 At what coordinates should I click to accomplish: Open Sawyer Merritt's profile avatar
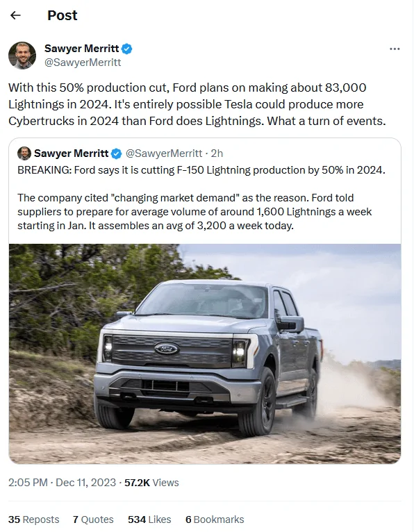coord(22,56)
